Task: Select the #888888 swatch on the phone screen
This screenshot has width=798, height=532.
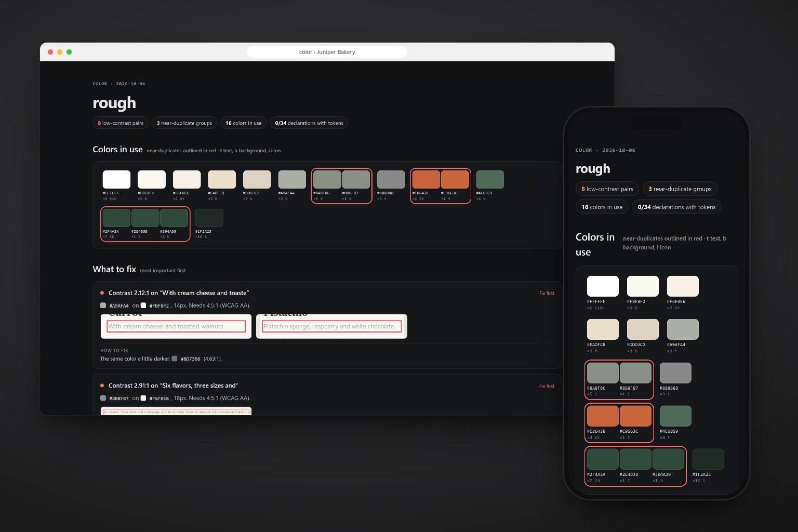Action: tap(675, 373)
